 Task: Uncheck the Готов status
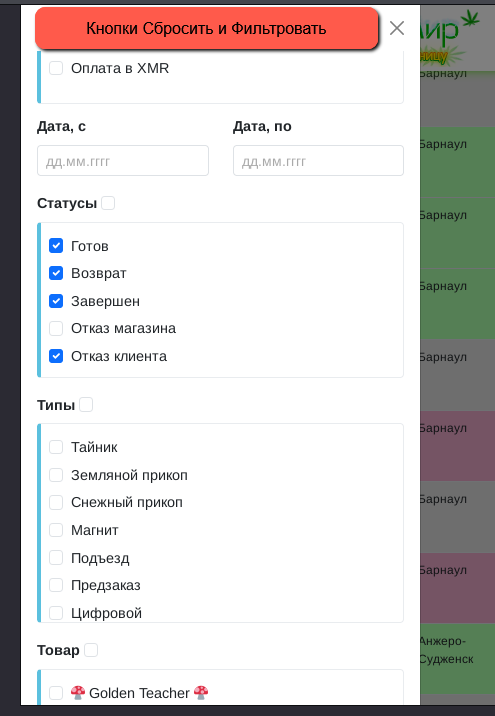click(x=56, y=246)
